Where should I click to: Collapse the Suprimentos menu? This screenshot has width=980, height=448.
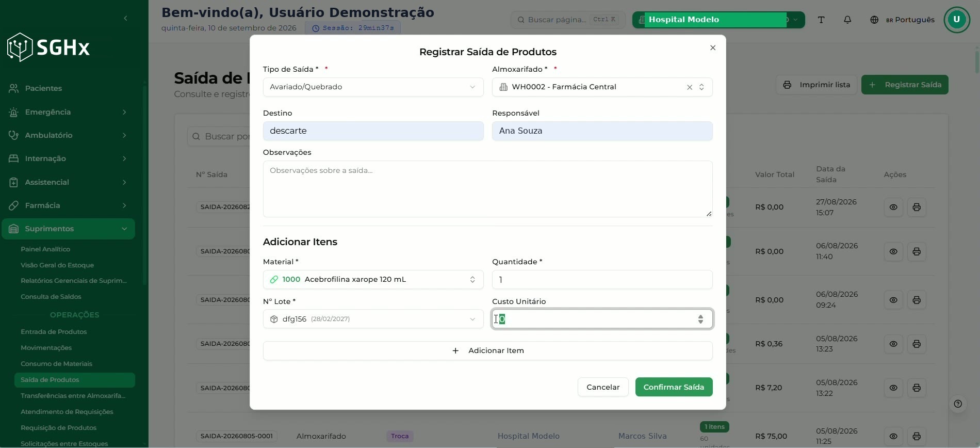point(68,229)
